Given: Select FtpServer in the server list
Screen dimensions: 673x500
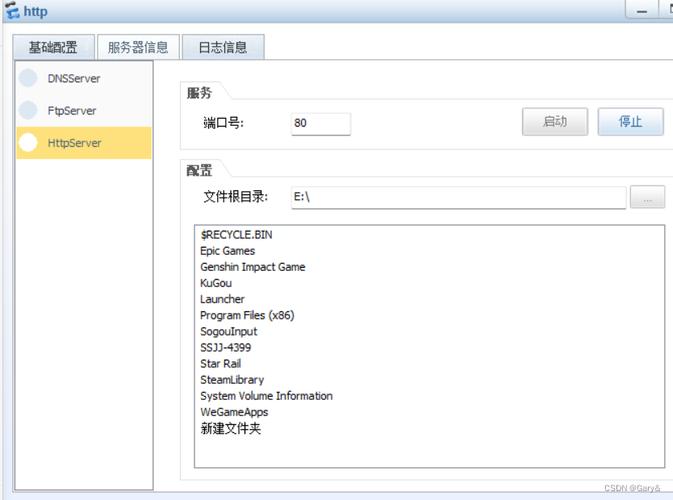Looking at the screenshot, I should click(x=84, y=110).
